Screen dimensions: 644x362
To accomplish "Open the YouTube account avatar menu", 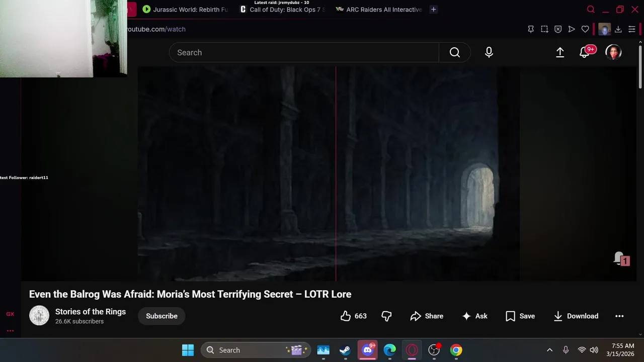I will [613, 52].
